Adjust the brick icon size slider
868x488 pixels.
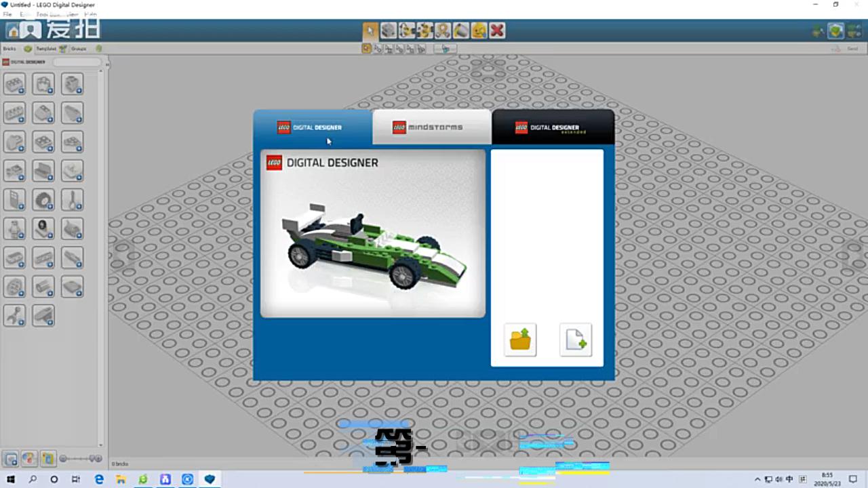(x=80, y=459)
